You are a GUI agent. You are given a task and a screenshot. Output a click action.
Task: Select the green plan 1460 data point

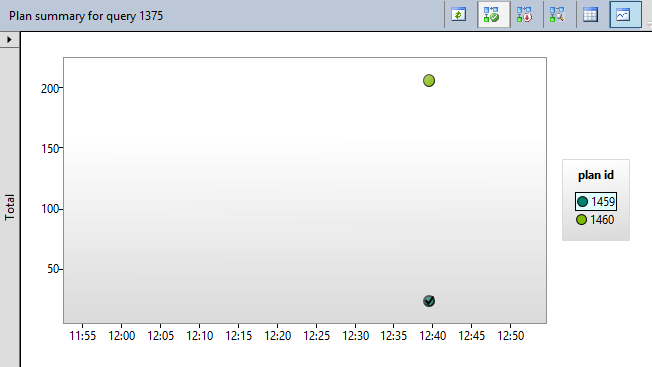429,81
